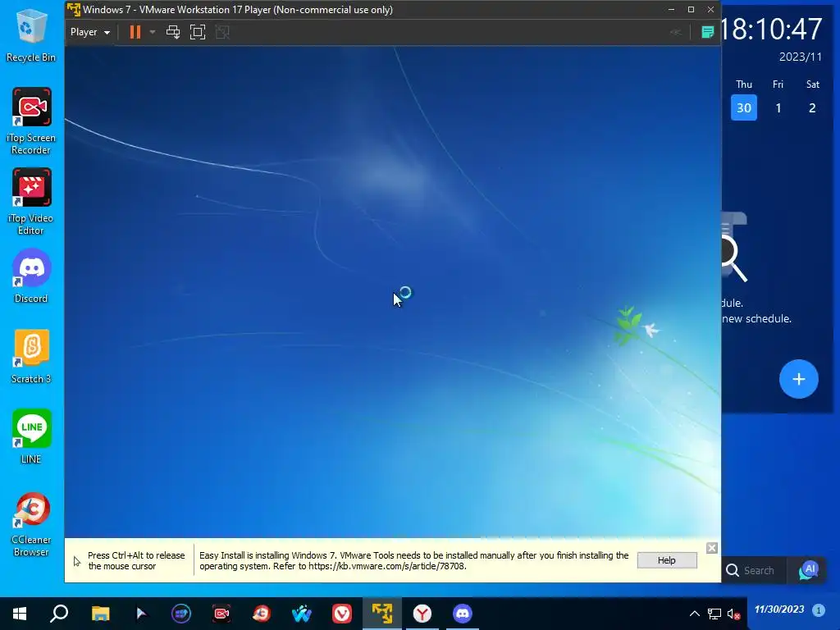Screen dimensions: 840x630
Task: Click the Help button in the Easy Install bar
Action: coord(667,560)
